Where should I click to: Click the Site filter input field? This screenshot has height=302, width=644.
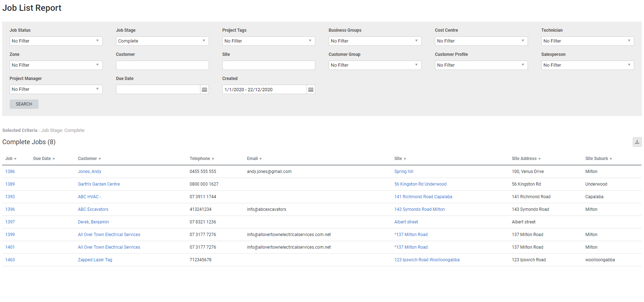point(268,65)
